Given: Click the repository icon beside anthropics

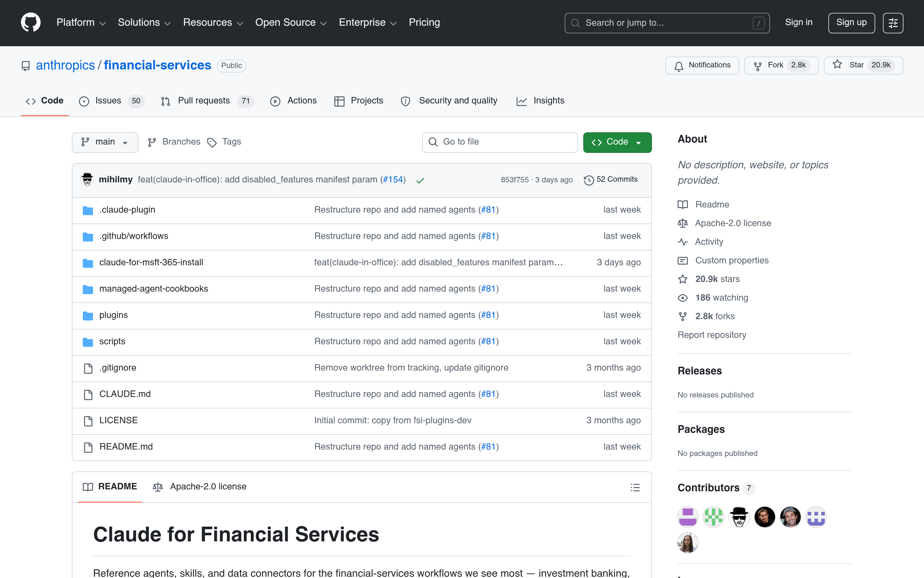Looking at the screenshot, I should (x=26, y=66).
